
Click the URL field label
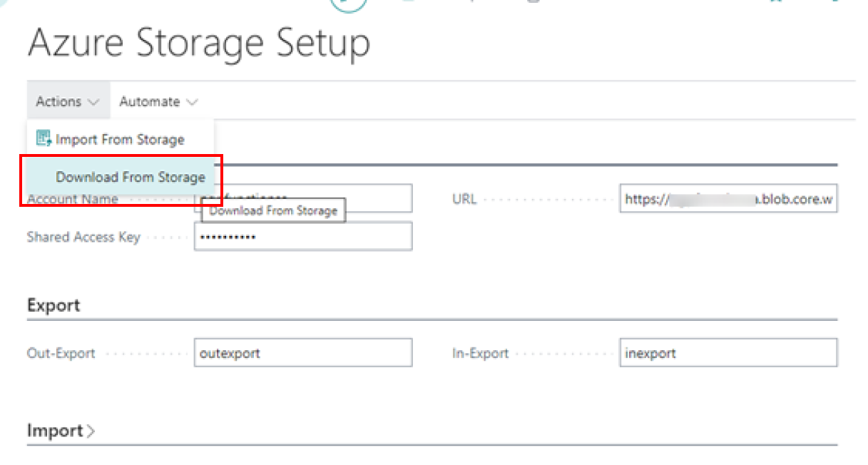[x=464, y=199]
